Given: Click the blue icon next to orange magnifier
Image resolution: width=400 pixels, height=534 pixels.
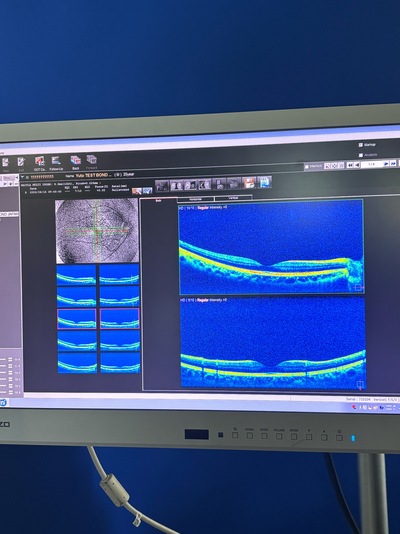Looking at the screenshot, I should click(147, 190).
